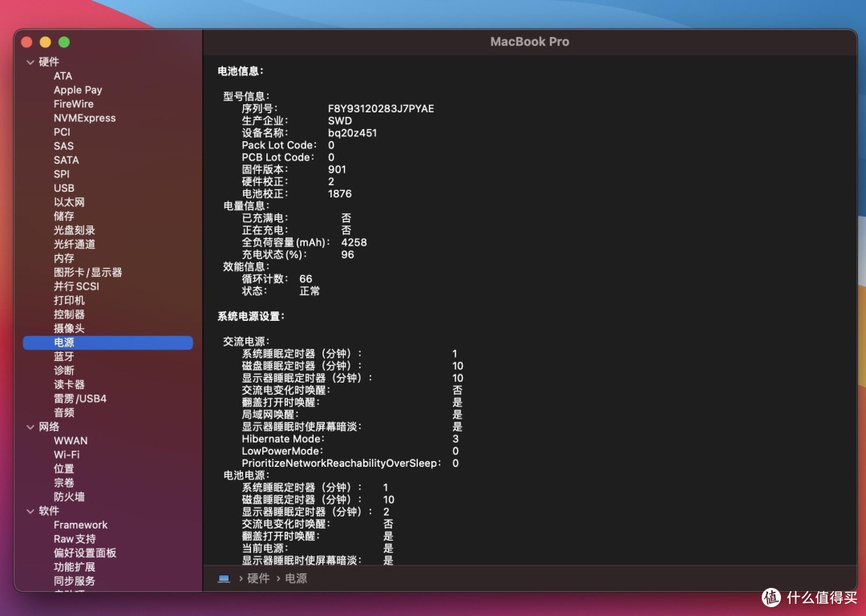Select NVMExpress in the sidebar

[x=84, y=118]
